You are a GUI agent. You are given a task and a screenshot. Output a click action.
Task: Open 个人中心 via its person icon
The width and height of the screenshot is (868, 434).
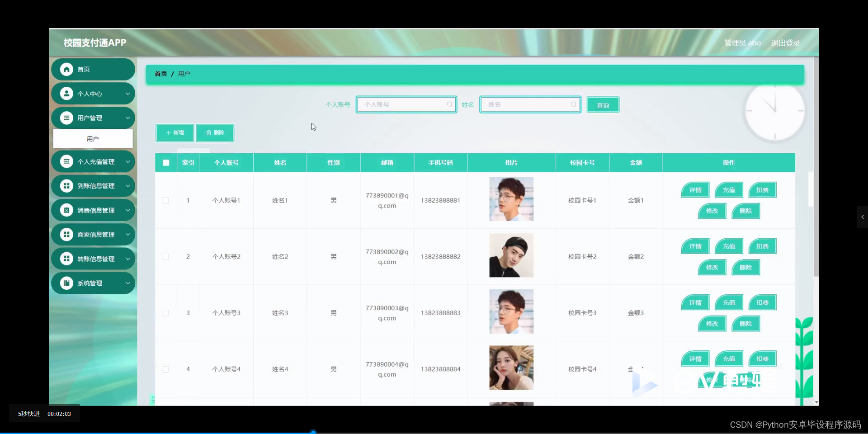coord(66,94)
